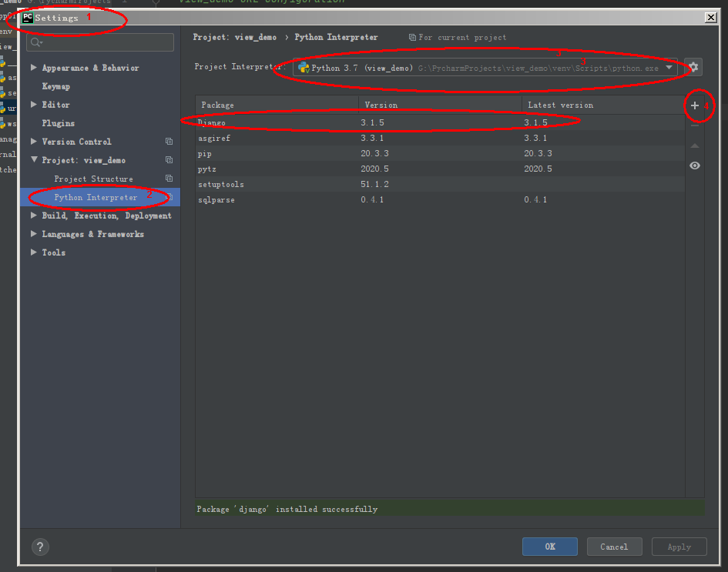Select the Django package row
Image resolution: width=728 pixels, height=572 pixels.
(x=440, y=122)
